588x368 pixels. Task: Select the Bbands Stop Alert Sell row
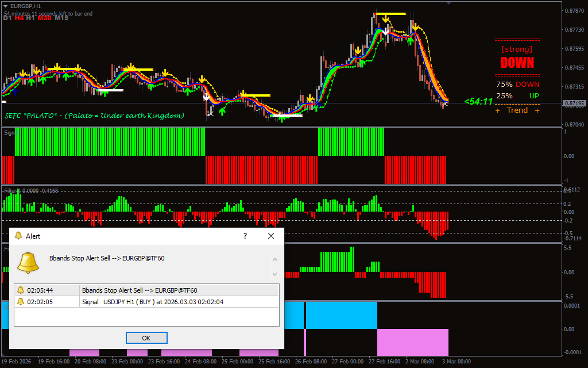[140, 290]
